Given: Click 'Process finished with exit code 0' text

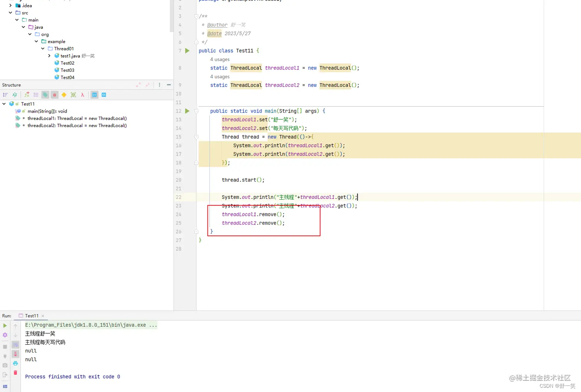Looking at the screenshot, I should tap(73, 377).
